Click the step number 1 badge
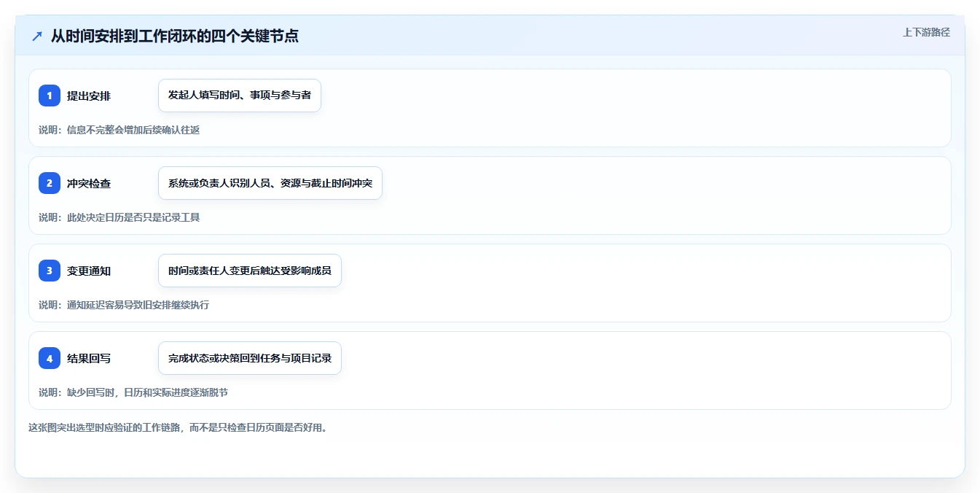The image size is (980, 493). [x=50, y=96]
